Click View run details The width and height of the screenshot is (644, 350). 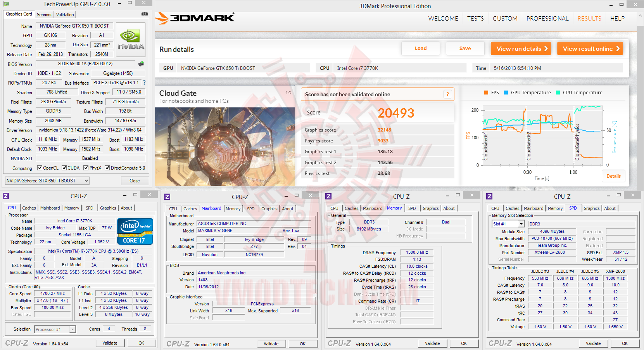click(521, 49)
